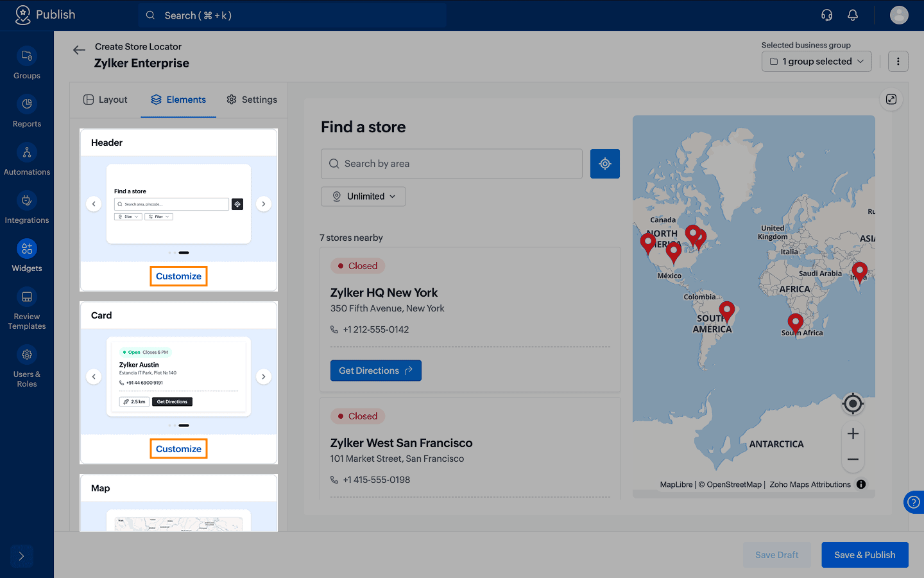Open the Unlimited distance dropdown
The image size is (924, 578).
click(363, 197)
